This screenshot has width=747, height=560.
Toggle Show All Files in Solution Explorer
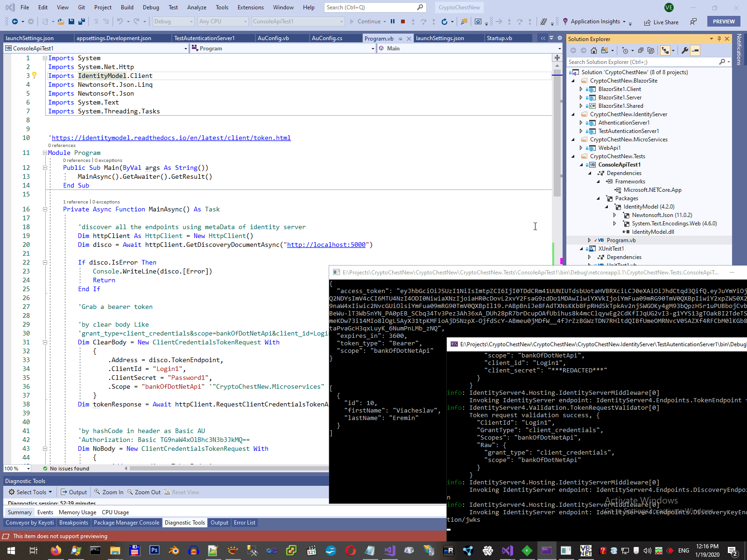tap(651, 50)
